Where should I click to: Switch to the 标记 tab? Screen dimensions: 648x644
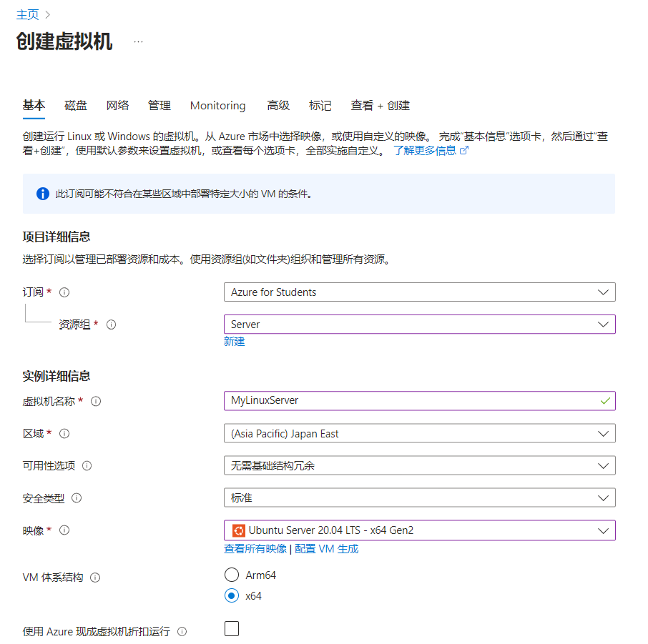(320, 106)
